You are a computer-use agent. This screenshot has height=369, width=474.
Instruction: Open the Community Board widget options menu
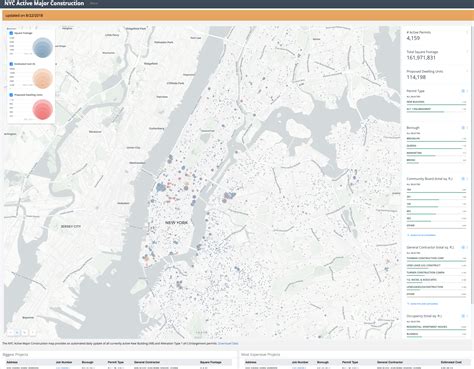click(x=467, y=179)
